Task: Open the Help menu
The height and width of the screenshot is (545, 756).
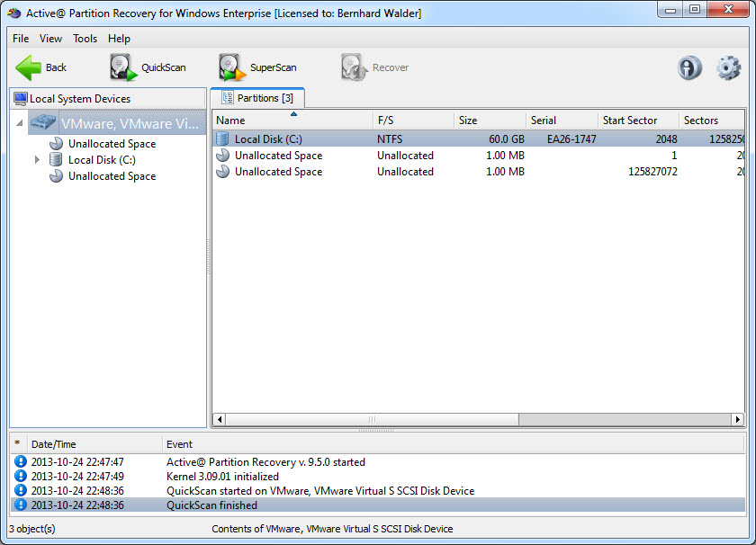Action: click(119, 39)
